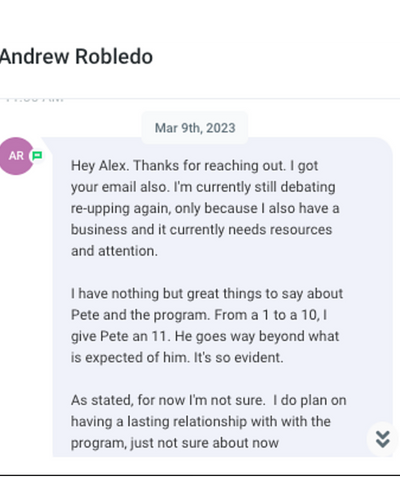Click the line 'give Pete an 11. He goes'
The width and height of the screenshot is (400, 500).
(205, 336)
